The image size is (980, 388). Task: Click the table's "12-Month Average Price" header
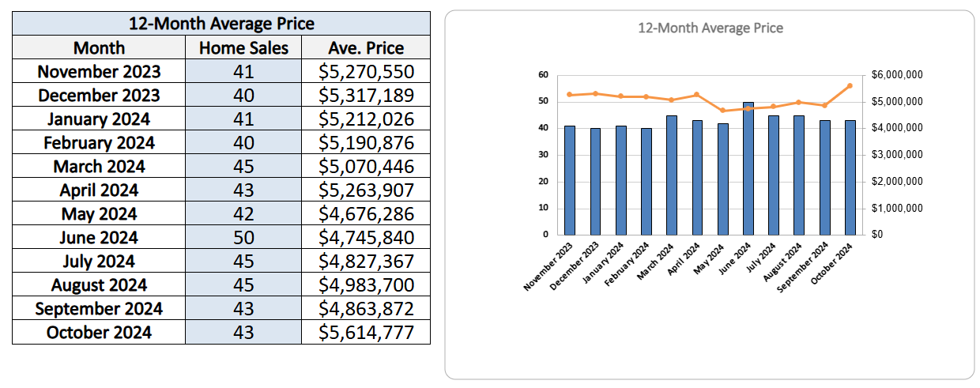221,24
